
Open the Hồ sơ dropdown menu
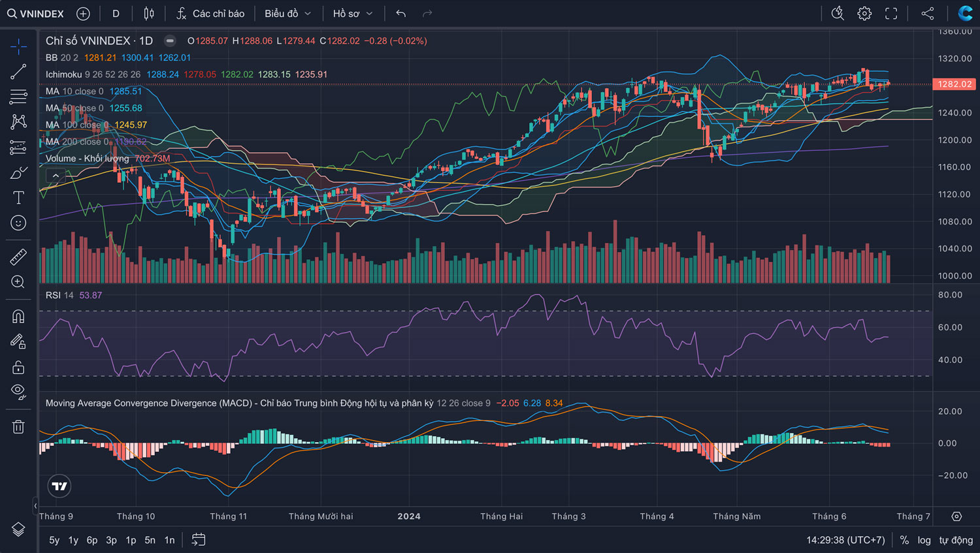pyautogui.click(x=352, y=14)
